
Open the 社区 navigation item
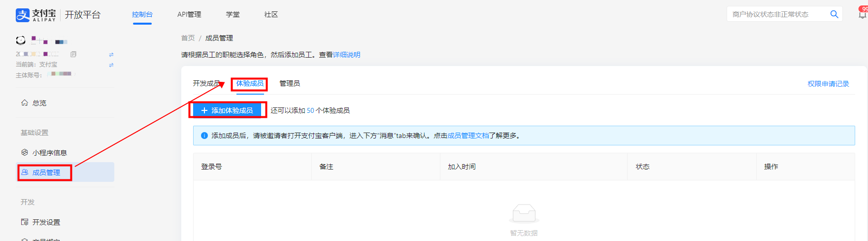coord(271,14)
